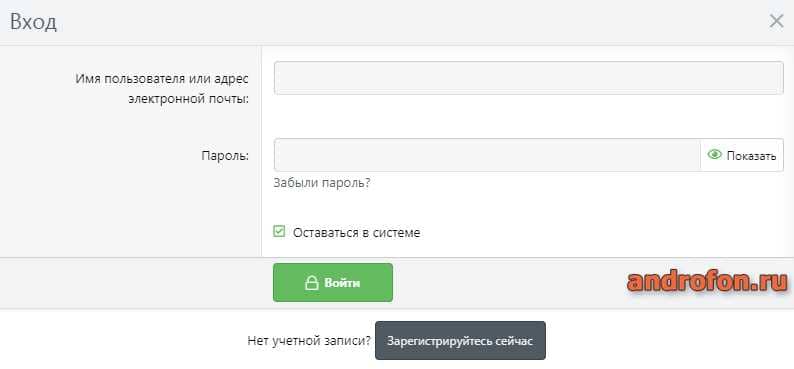Image resolution: width=794 pixels, height=369 pixels.
Task: Focus the password input field
Action: point(487,155)
